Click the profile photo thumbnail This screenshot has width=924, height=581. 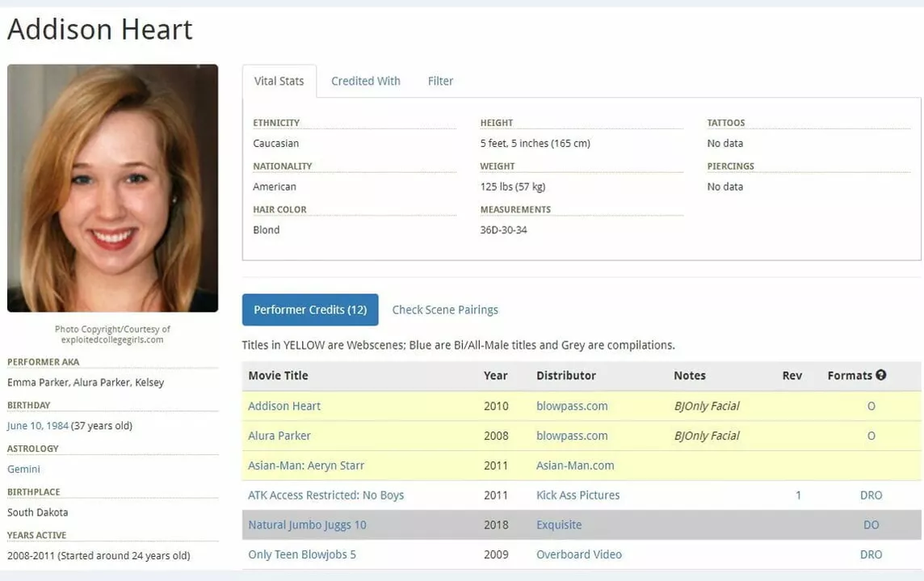click(112, 188)
